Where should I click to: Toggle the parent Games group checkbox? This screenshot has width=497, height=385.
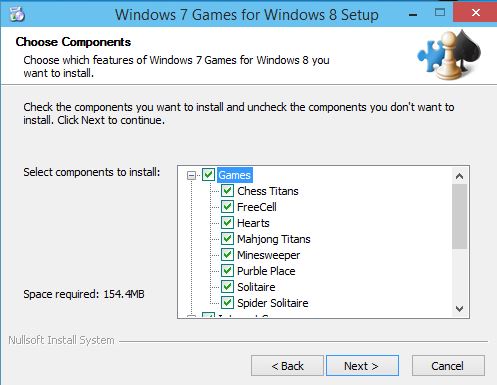[x=208, y=175]
